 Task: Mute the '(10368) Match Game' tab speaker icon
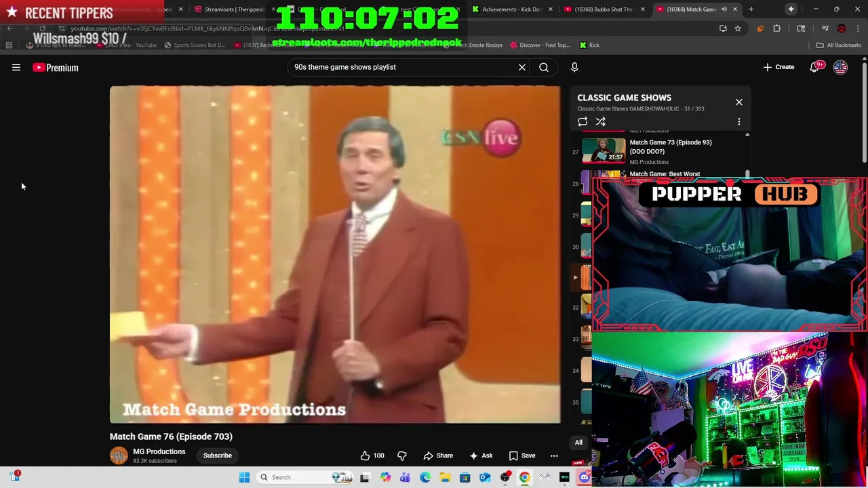point(724,9)
